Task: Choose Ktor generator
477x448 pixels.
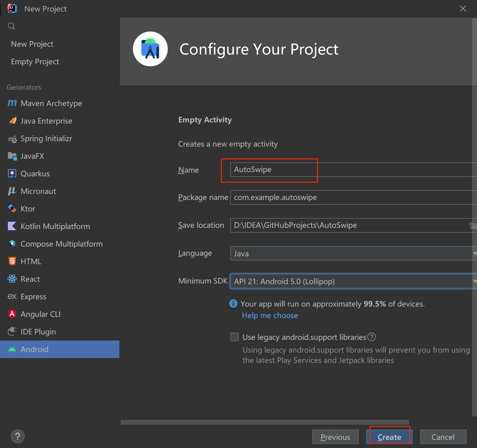Action: [60, 209]
